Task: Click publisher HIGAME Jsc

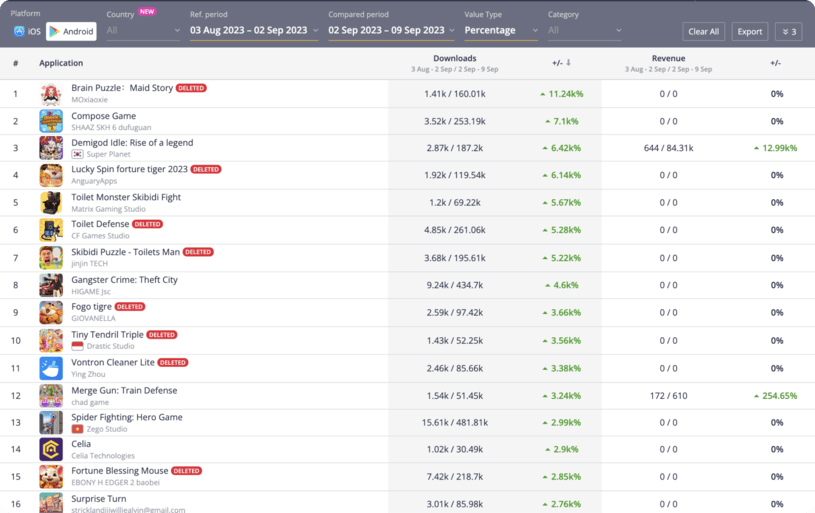Action: [91, 292]
